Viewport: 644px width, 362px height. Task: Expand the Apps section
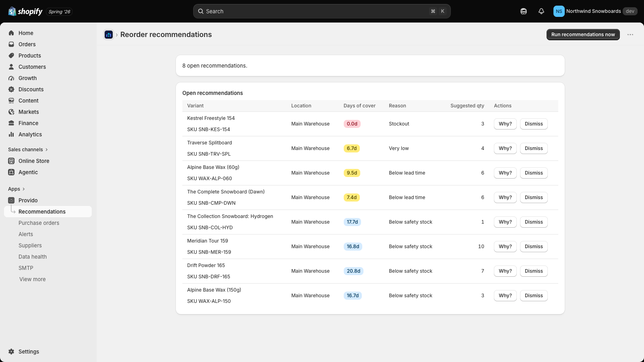pyautogui.click(x=17, y=189)
